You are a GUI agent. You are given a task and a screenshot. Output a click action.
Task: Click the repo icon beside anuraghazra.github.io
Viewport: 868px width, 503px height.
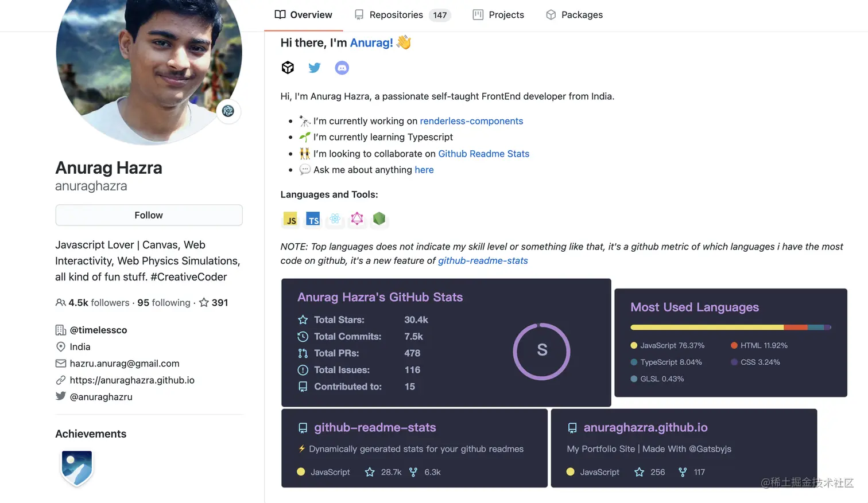coord(572,428)
